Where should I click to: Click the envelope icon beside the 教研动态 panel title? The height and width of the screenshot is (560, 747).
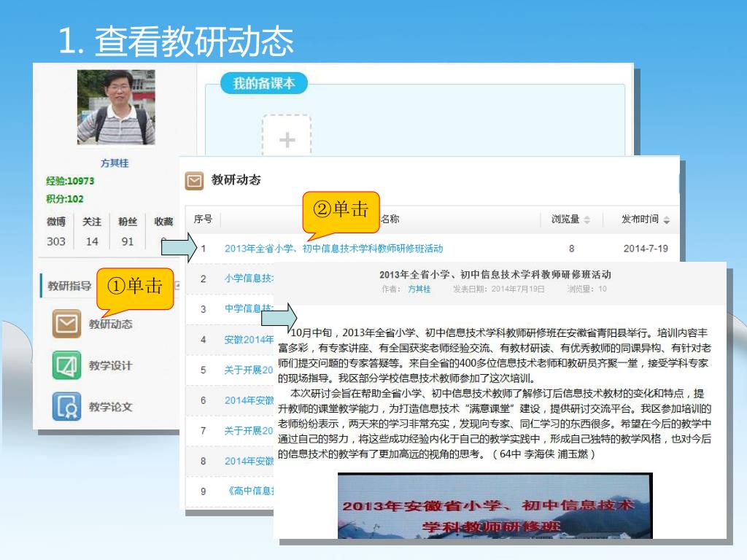(x=194, y=181)
